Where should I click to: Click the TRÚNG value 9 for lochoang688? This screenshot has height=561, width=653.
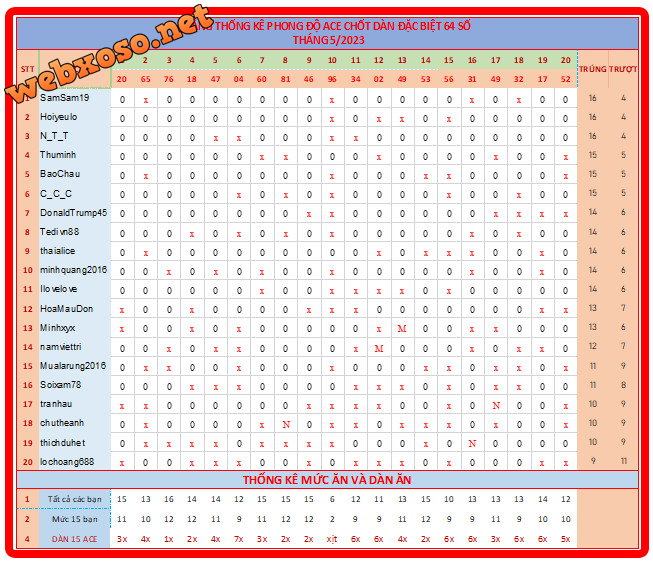point(593,461)
